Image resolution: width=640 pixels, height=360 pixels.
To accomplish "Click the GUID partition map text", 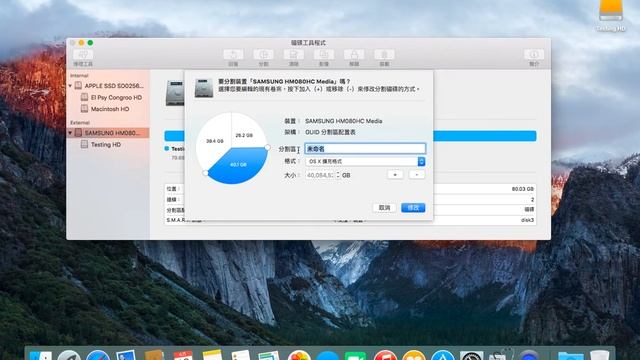I will [x=330, y=132].
